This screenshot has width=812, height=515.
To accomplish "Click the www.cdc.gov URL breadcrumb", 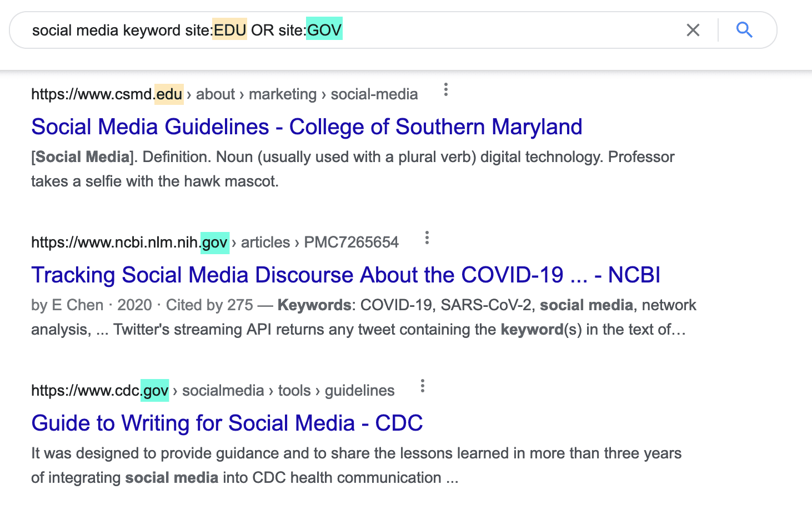I will [100, 390].
